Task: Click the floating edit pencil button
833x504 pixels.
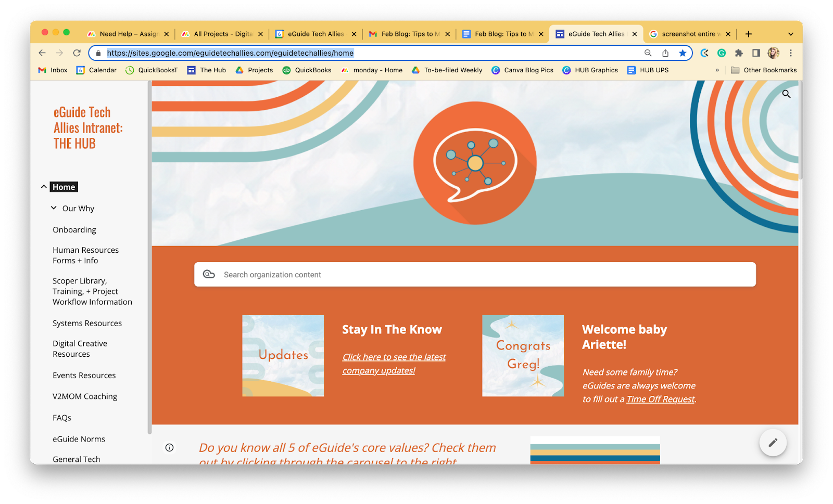Action: click(773, 442)
